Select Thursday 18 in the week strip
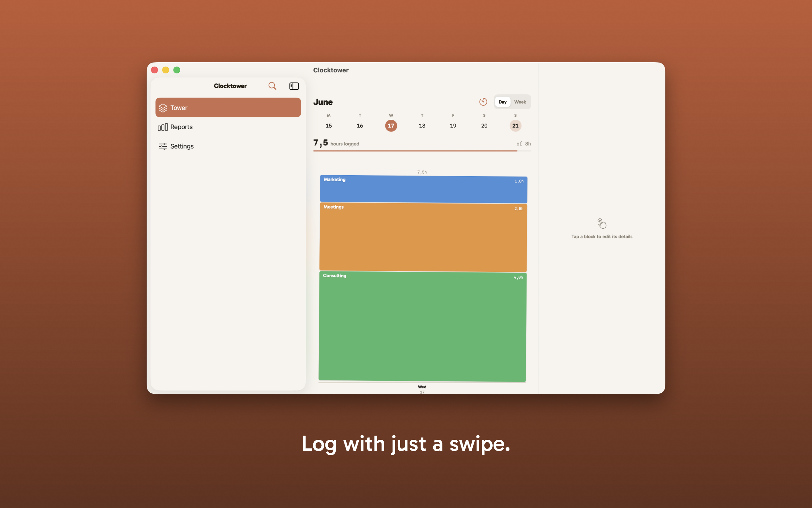The height and width of the screenshot is (508, 812). pyautogui.click(x=422, y=126)
